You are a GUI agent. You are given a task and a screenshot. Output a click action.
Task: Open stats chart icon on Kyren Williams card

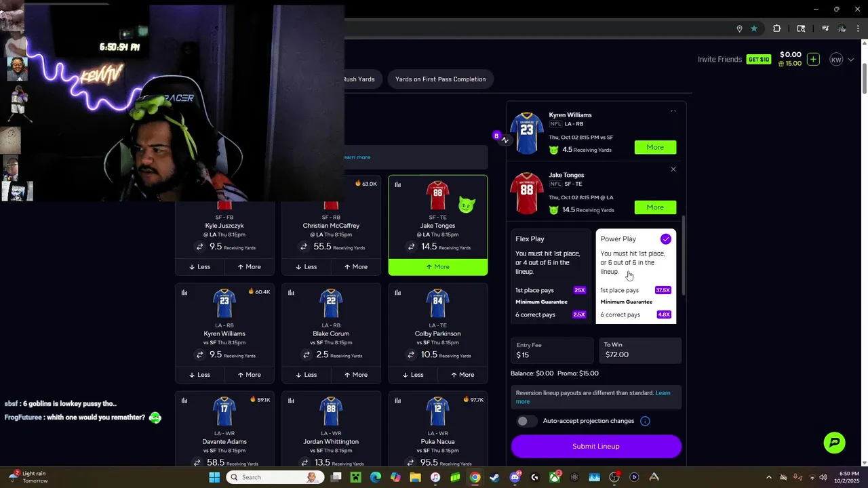pos(184,292)
